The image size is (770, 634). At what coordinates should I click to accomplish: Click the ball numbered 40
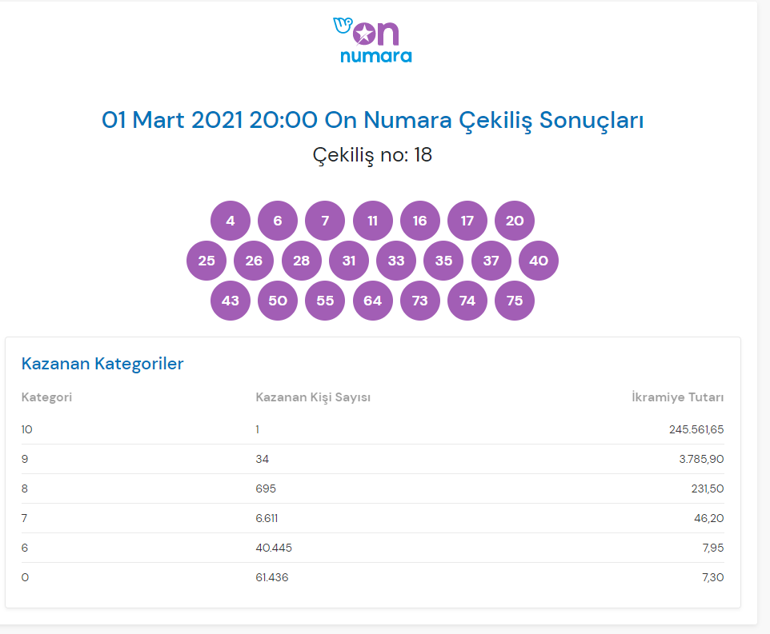pos(539,261)
